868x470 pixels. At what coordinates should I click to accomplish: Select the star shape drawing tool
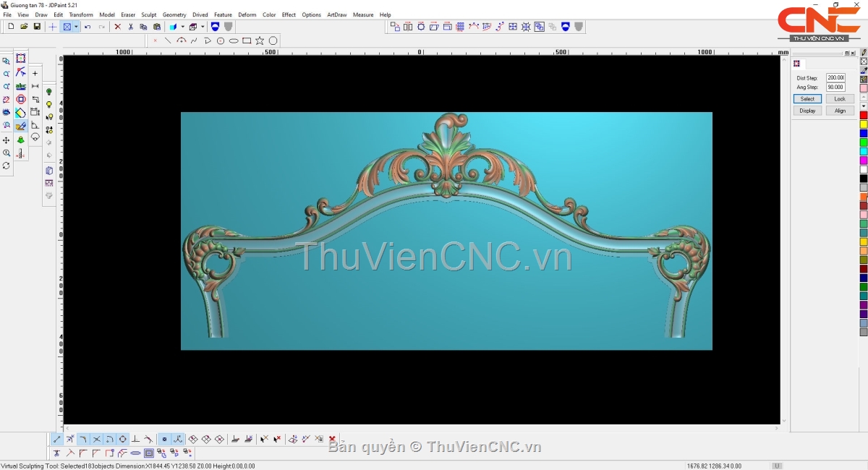(x=260, y=41)
